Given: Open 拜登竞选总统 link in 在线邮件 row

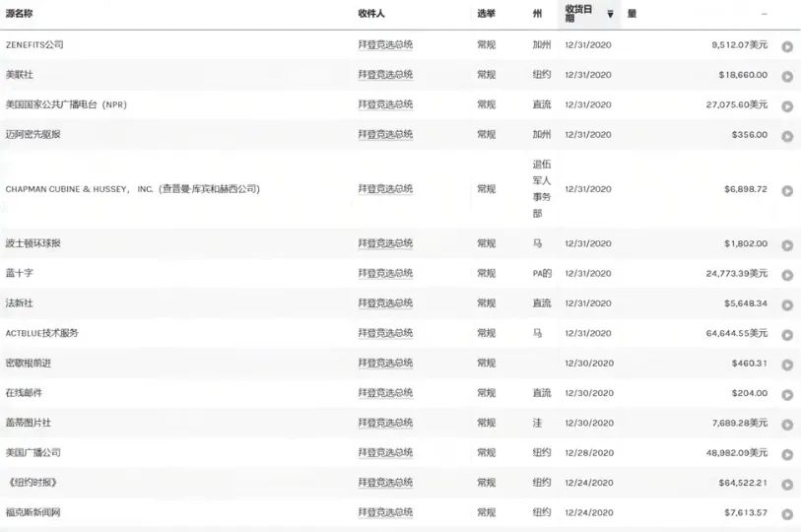Looking at the screenshot, I should tap(385, 393).
